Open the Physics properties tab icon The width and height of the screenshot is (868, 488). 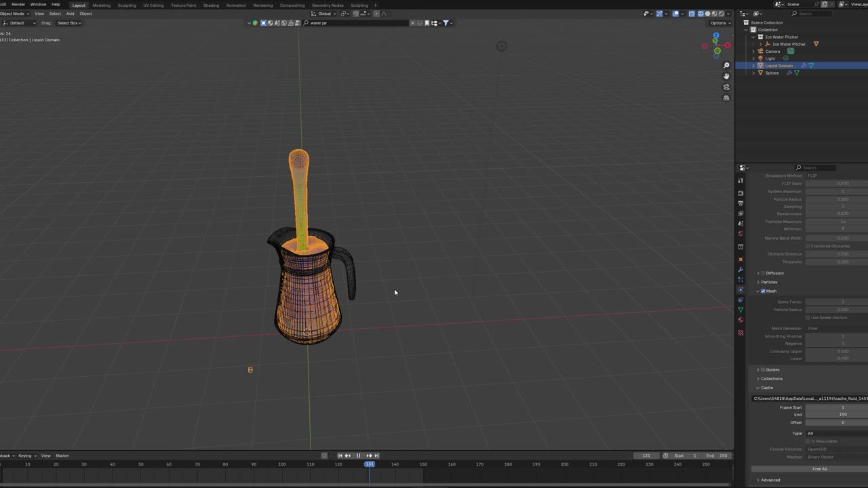pyautogui.click(x=741, y=289)
